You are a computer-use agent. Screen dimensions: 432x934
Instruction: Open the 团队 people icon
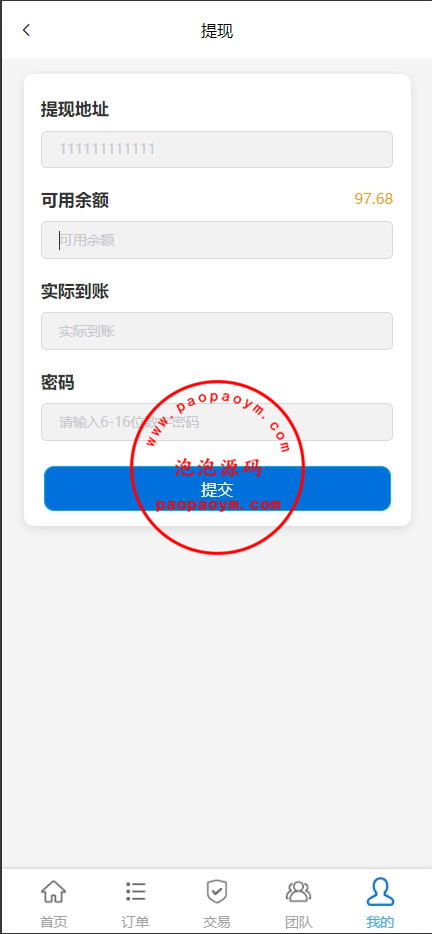[299, 892]
